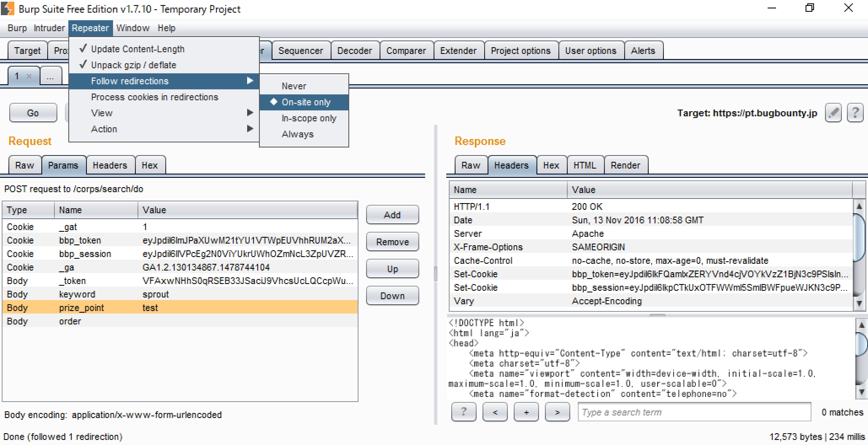Click the search help question mark button
Image resolution: width=868 pixels, height=445 pixels.
tap(464, 412)
